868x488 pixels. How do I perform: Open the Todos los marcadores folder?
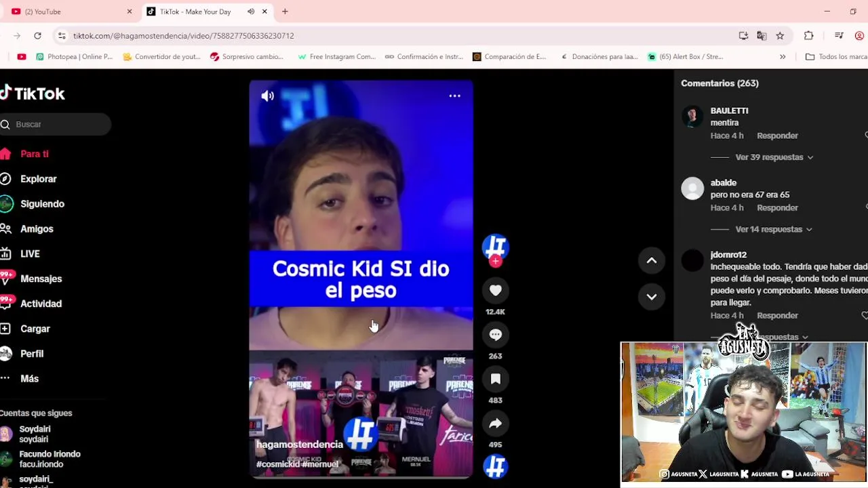click(835, 57)
